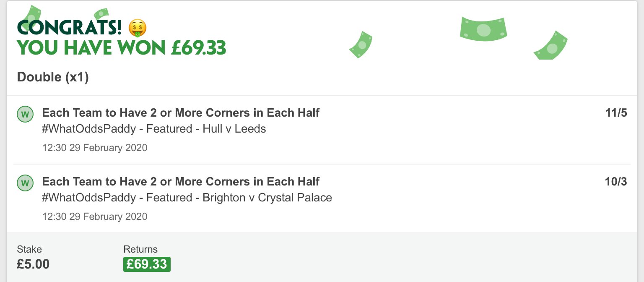Click the small banknote above the Congrats text
The image size is (644, 282).
(x=101, y=14)
